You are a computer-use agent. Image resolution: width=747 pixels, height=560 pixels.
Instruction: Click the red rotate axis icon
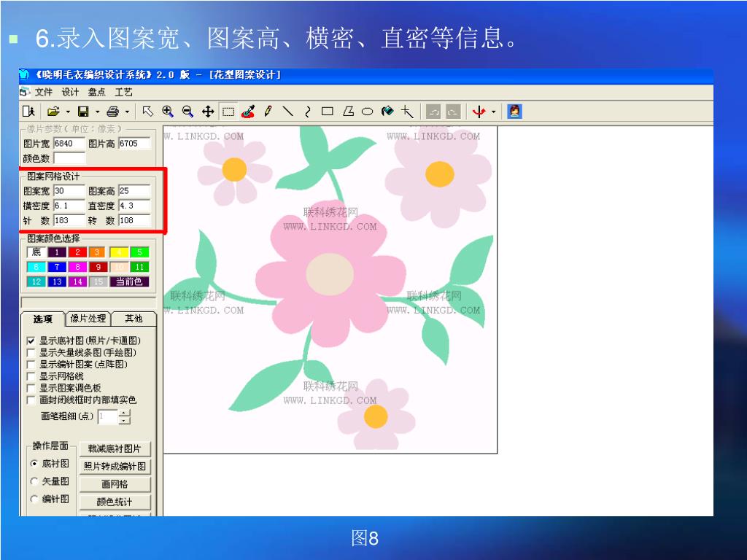click(479, 112)
